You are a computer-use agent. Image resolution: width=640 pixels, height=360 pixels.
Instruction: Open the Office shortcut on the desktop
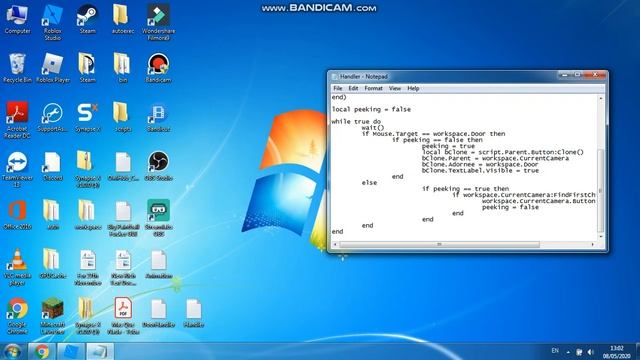[x=17, y=215]
